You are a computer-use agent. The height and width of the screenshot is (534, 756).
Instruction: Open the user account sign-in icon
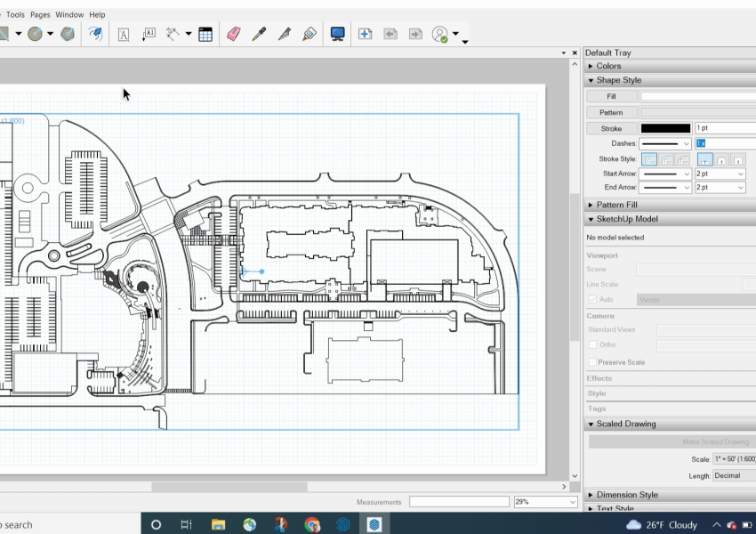[439, 34]
